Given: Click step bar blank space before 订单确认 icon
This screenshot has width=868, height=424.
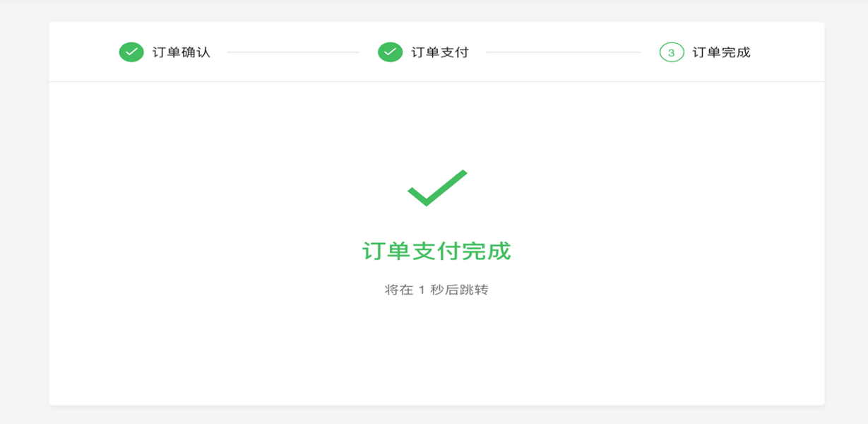Looking at the screenshot, I should coord(83,52).
